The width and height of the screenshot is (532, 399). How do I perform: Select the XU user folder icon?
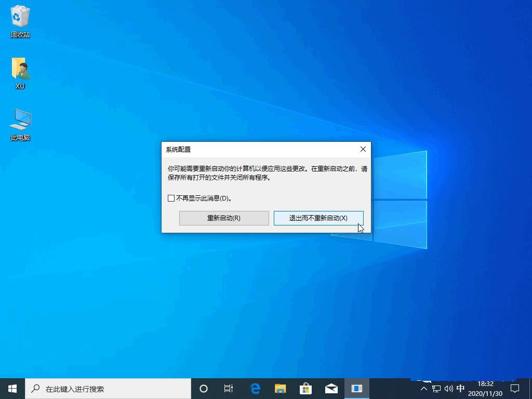[20, 73]
